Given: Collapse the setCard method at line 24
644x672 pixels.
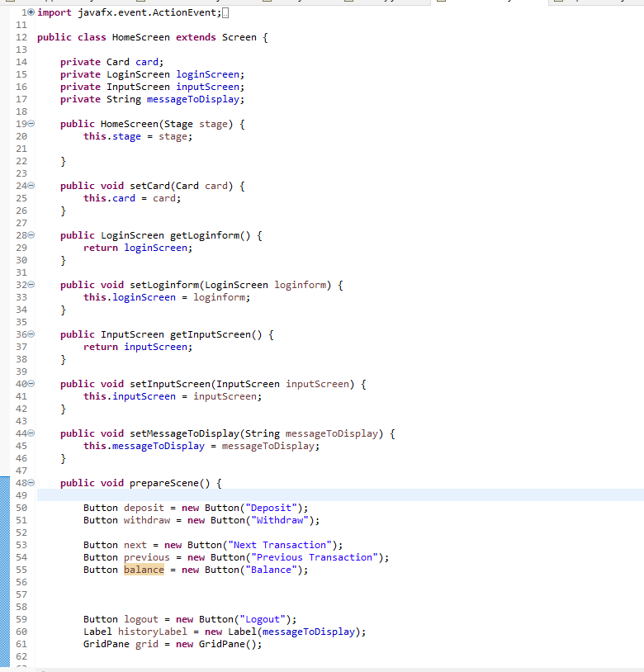Looking at the screenshot, I should [31, 186].
